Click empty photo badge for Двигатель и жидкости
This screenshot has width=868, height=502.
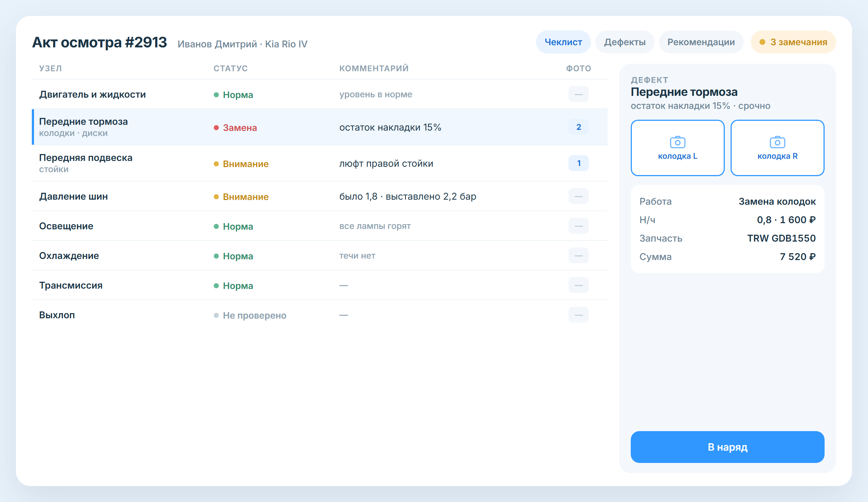(578, 94)
